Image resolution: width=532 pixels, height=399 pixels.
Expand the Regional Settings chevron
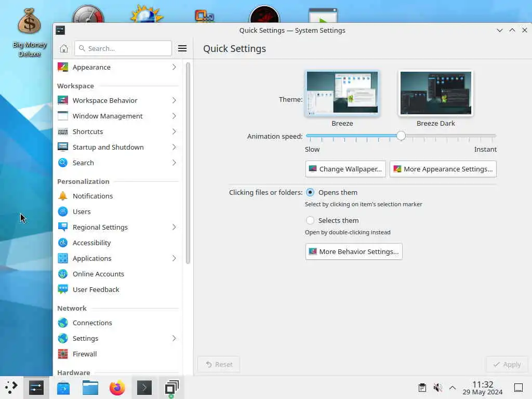[174, 228]
